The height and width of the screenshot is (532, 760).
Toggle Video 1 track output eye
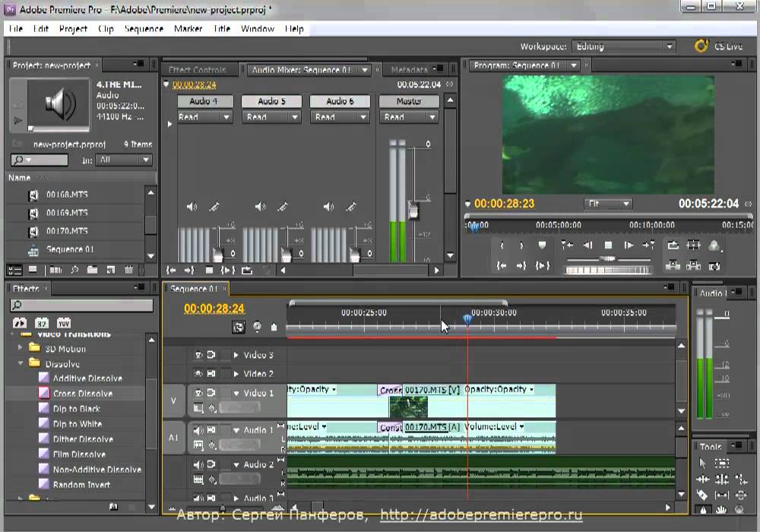tap(198, 392)
